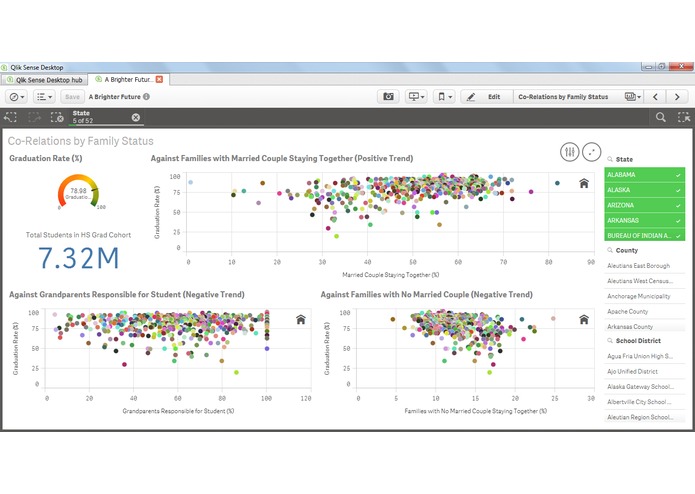Click Graduation Rate (%) gauge title
Image resolution: width=695 pixels, height=494 pixels.
click(46, 158)
